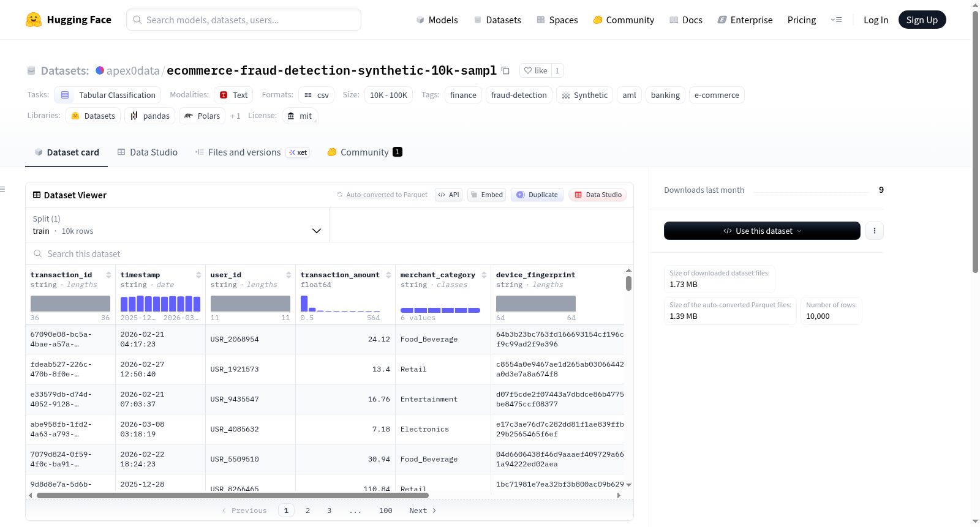The image size is (980, 527).
Task: Expand the left sidebar toggle icon
Action: pos(2,189)
